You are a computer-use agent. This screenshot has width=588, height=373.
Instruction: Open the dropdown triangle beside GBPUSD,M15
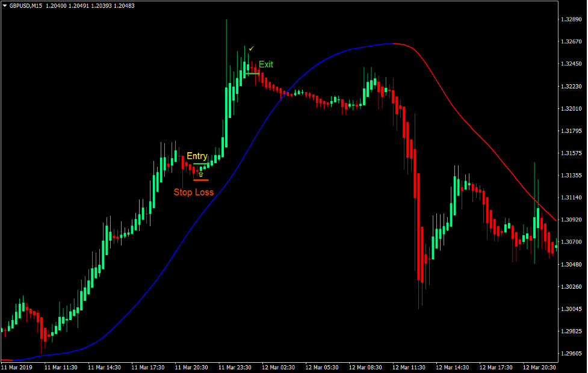(x=5, y=5)
